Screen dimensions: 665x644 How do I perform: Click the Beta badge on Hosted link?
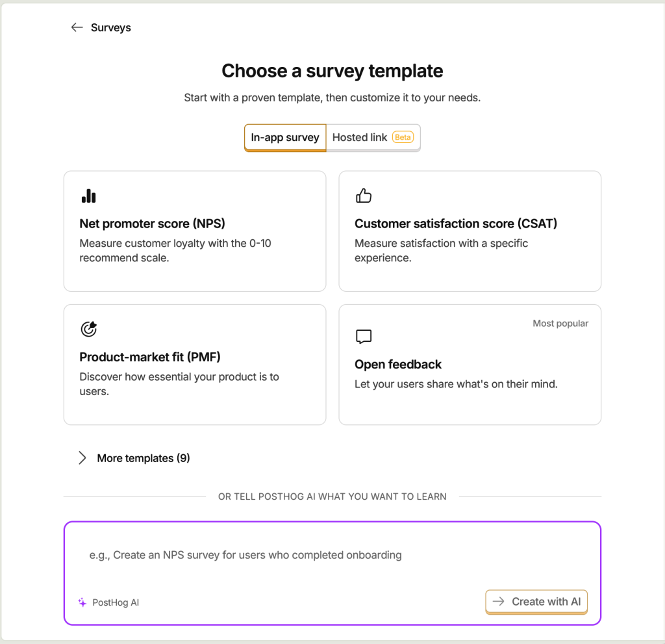(403, 137)
